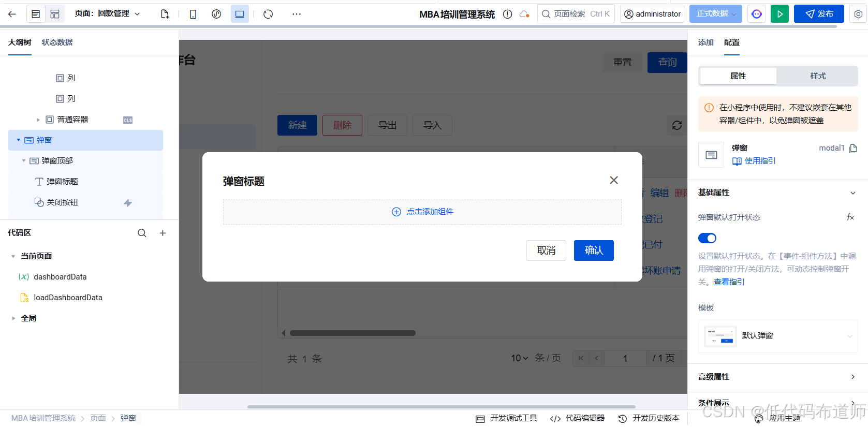
Task: Select 弹窗标题 in the outline tree
Action: pos(62,182)
